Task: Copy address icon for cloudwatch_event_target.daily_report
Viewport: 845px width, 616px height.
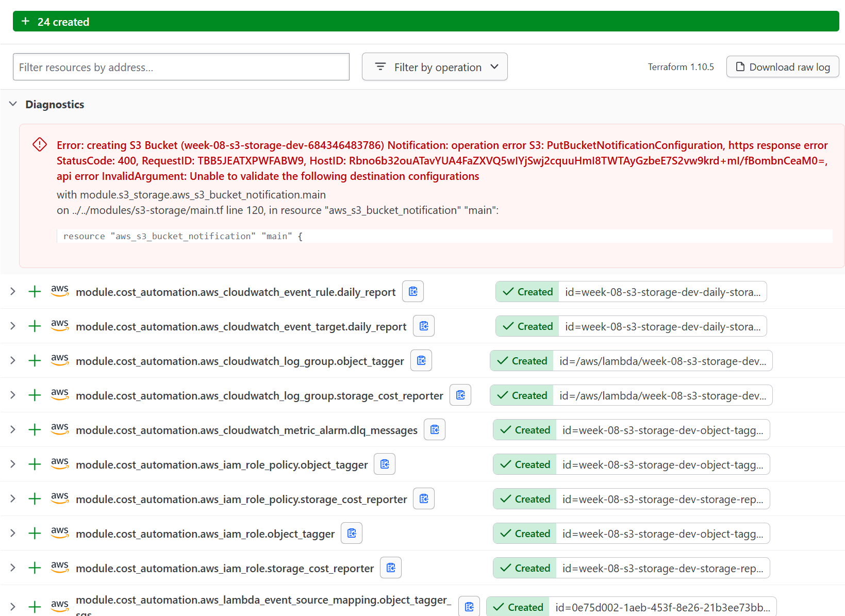Action: (424, 326)
